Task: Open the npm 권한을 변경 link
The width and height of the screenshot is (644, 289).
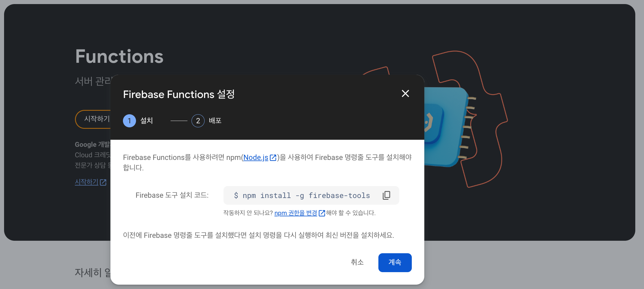Action: pos(296,213)
